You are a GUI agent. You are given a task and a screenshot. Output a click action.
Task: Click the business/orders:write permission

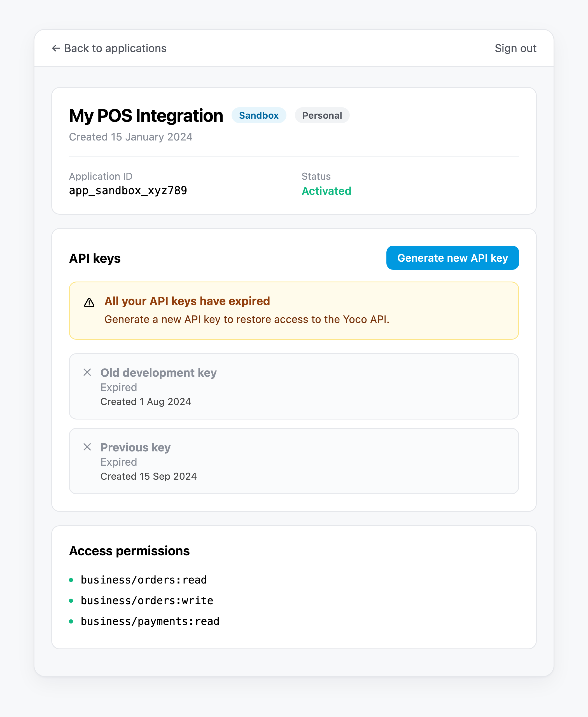point(147,601)
